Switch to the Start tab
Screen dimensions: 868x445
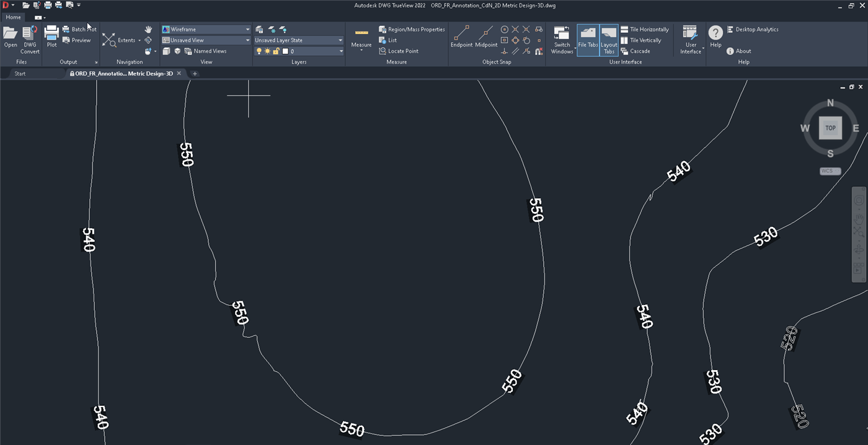20,74
